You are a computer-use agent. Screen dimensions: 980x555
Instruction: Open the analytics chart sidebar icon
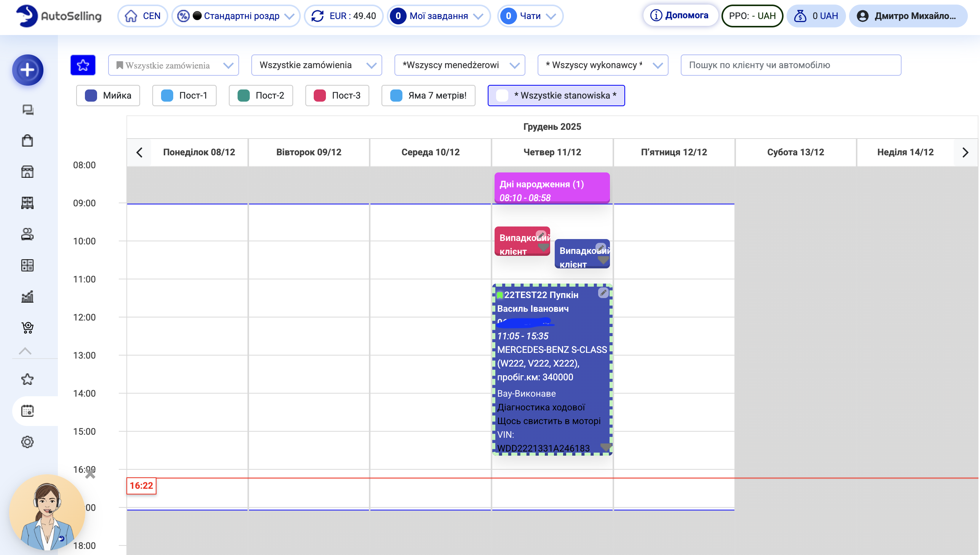pos(27,296)
